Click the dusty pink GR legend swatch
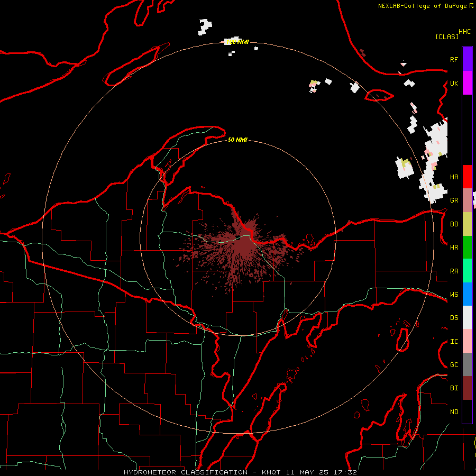Viewport: 476px width, 476px height. pyautogui.click(x=467, y=200)
